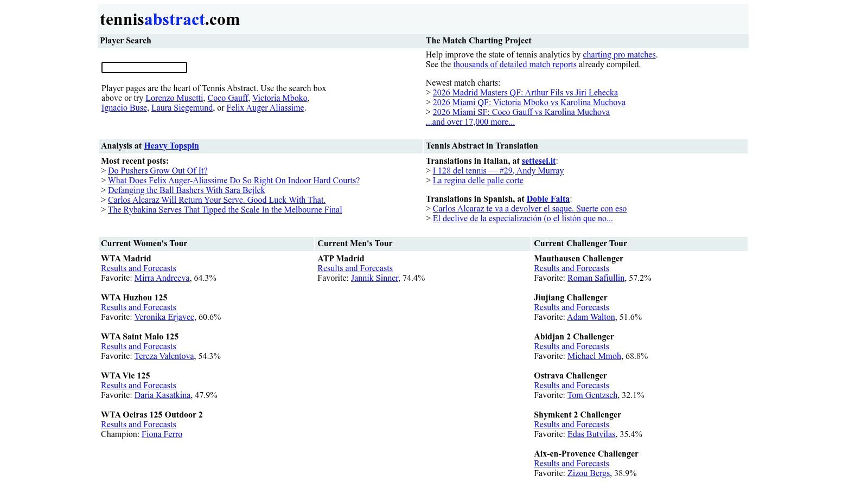
Task: Select 'The Match Charting Project' heading
Action: click(x=478, y=41)
